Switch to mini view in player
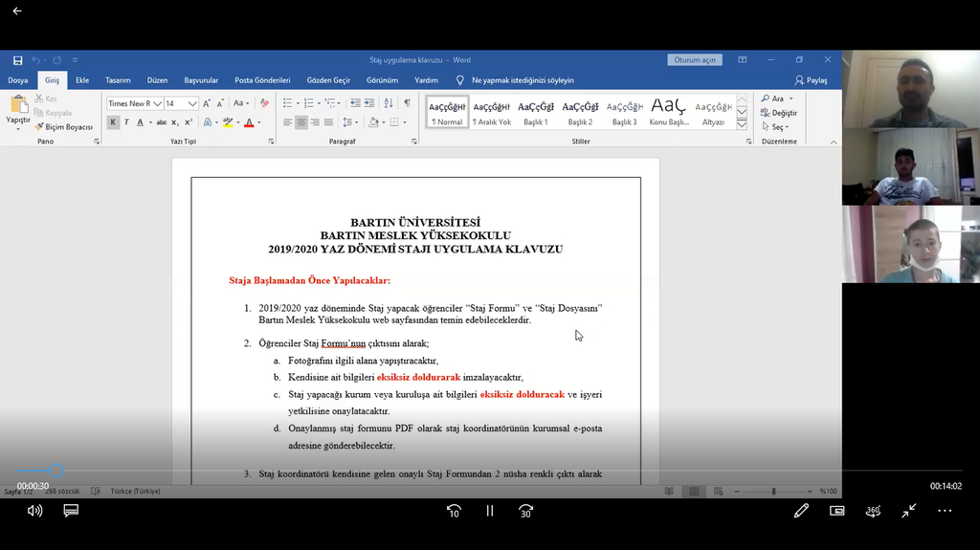 tap(836, 511)
